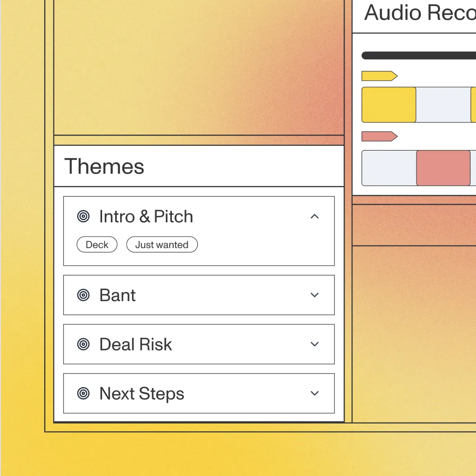Screen dimensions: 476x476
Task: Click the Next Steps title text
Action: click(142, 393)
